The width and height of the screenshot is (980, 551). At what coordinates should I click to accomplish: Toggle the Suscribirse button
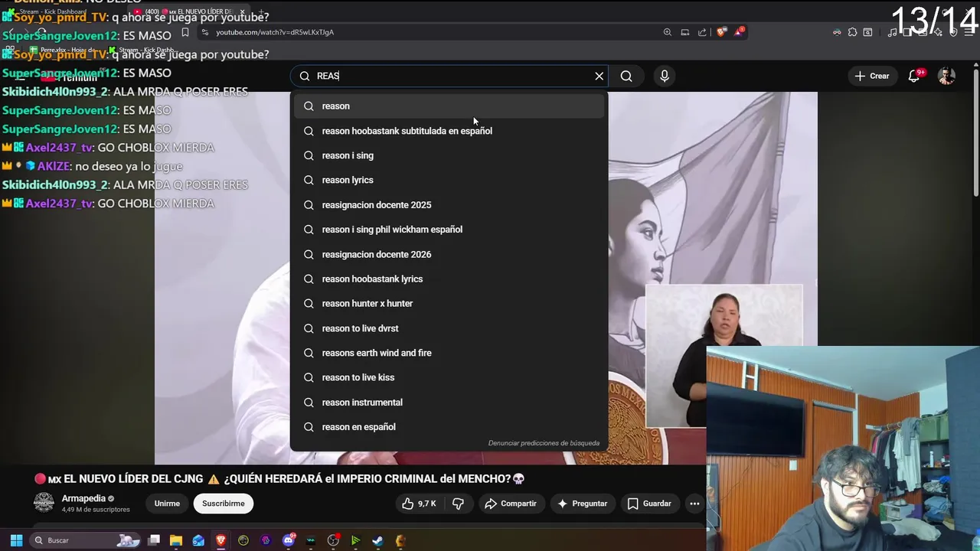224,504
